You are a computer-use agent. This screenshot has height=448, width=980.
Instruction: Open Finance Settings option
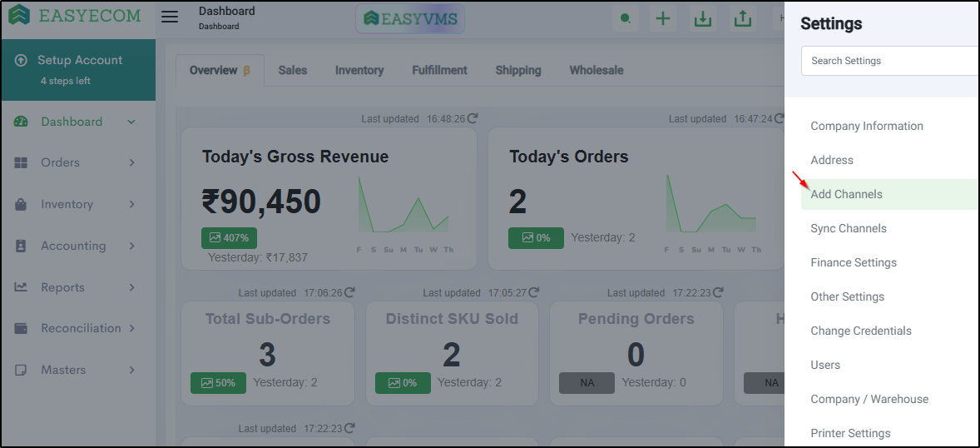coord(854,263)
